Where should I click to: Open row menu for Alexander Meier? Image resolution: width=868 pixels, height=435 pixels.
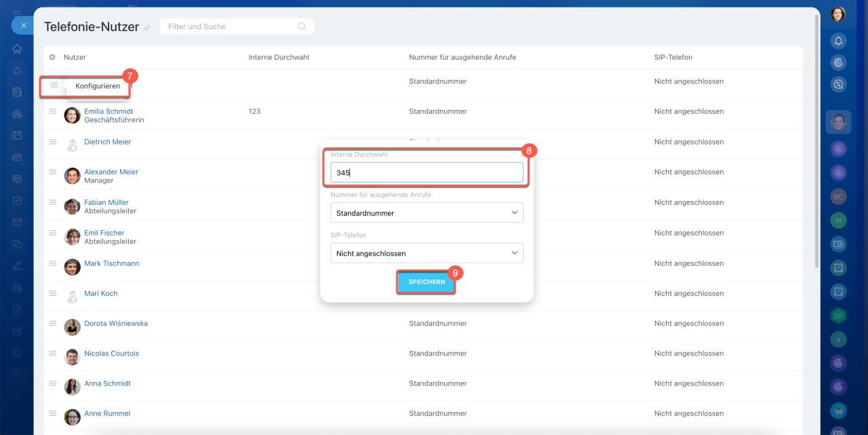click(53, 172)
